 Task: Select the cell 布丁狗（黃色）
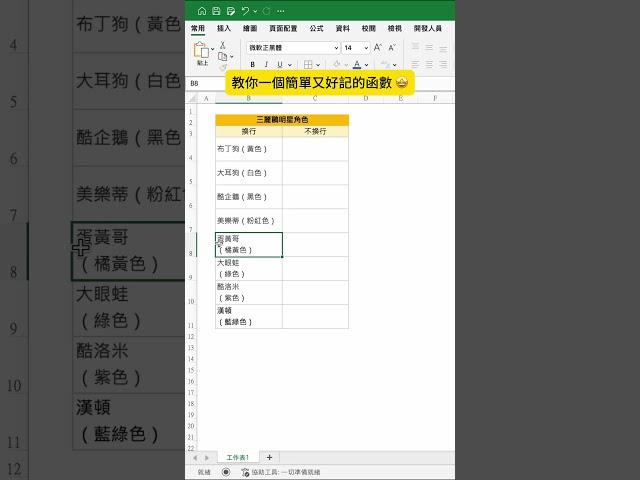pos(249,149)
